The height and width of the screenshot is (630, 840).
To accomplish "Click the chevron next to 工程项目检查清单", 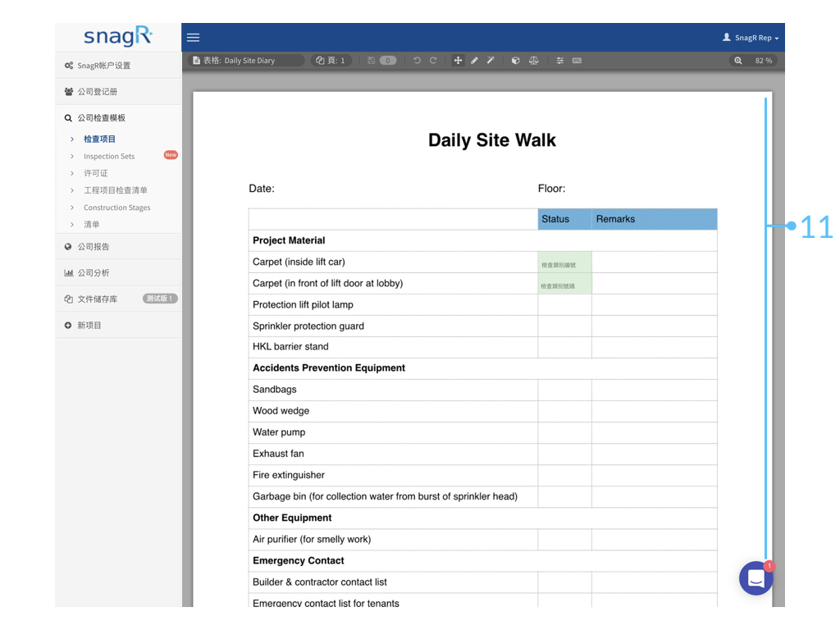I will pyautogui.click(x=72, y=190).
